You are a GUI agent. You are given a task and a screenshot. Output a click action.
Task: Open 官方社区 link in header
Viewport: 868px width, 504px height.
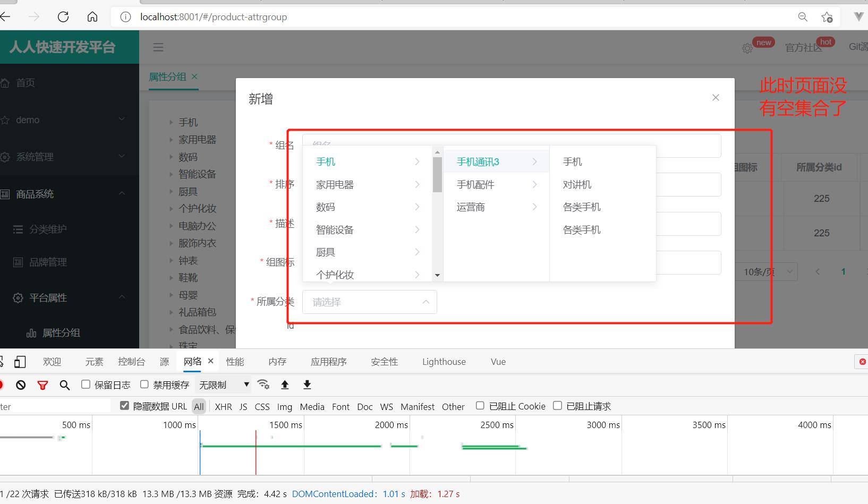tap(803, 48)
